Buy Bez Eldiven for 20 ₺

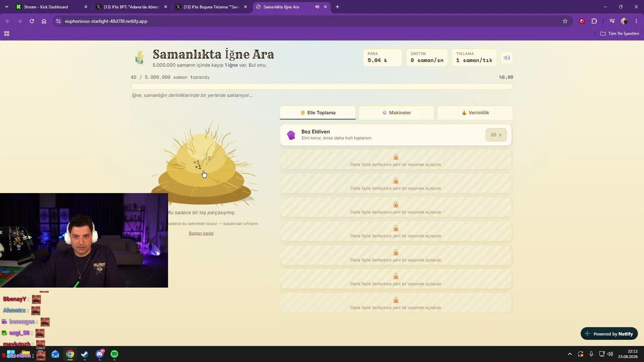[496, 135]
